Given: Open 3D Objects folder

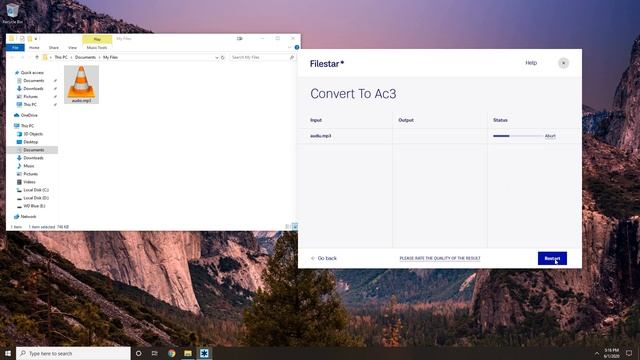Looking at the screenshot, I should 33,134.
